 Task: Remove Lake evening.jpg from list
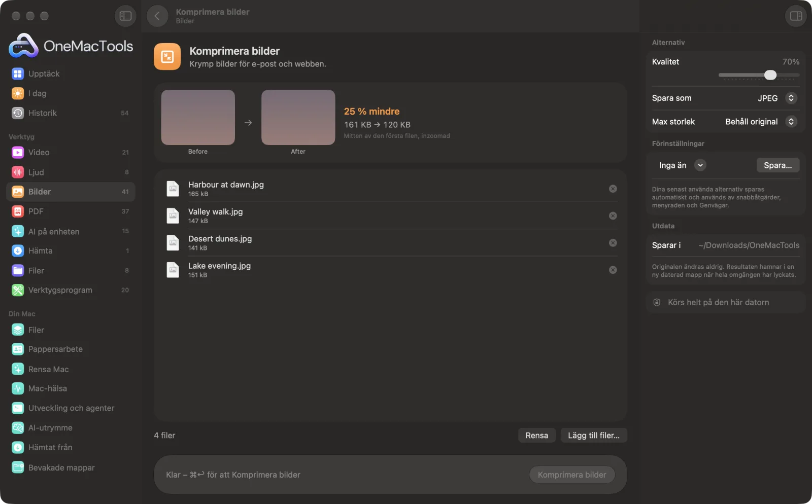(613, 270)
